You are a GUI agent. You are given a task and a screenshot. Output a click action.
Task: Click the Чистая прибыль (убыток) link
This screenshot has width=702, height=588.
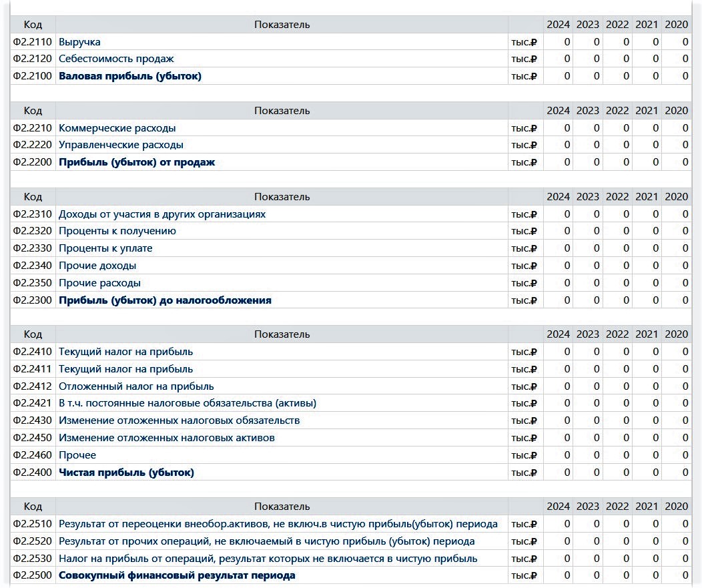pos(126,473)
